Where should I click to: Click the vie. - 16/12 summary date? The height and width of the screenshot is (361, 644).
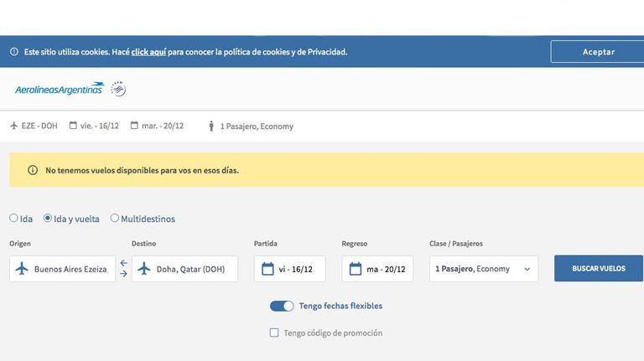click(100, 126)
